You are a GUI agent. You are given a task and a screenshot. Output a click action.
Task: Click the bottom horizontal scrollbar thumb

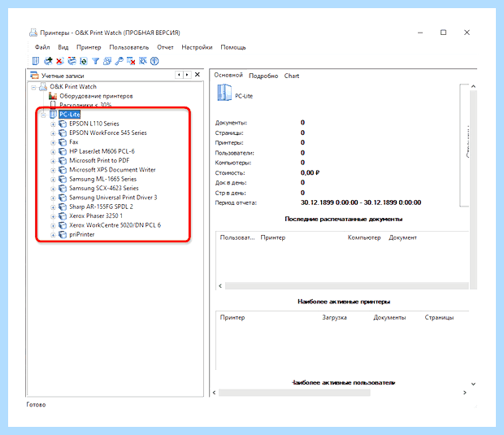(294, 393)
